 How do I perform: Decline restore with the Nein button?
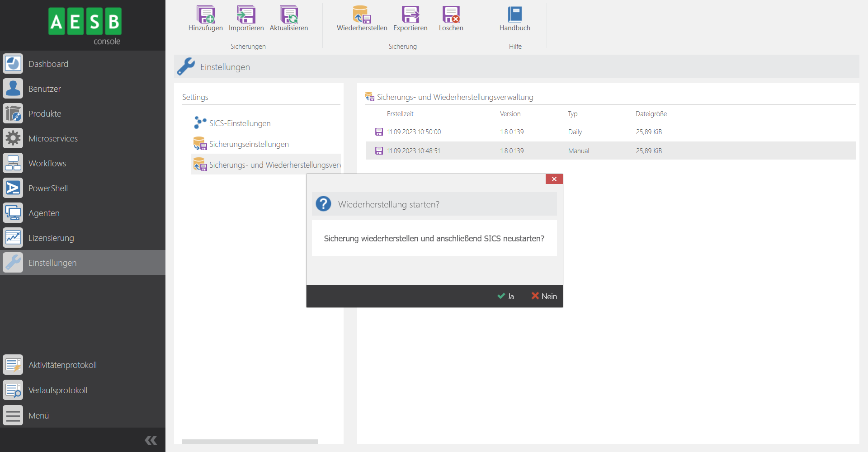tap(544, 296)
